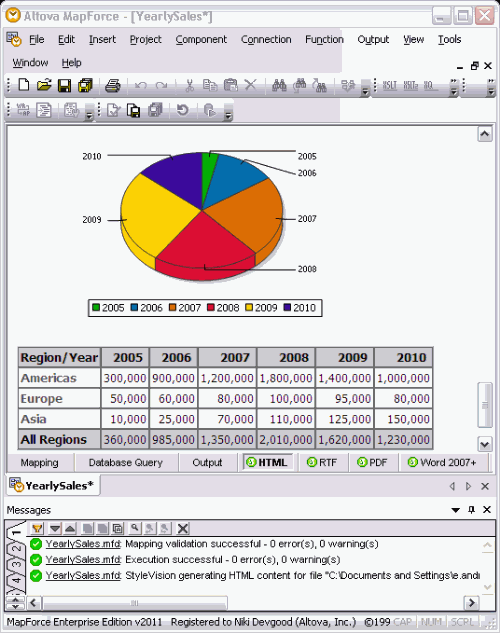500x633 pixels.
Task: Create a new mapping file
Action: [24, 85]
